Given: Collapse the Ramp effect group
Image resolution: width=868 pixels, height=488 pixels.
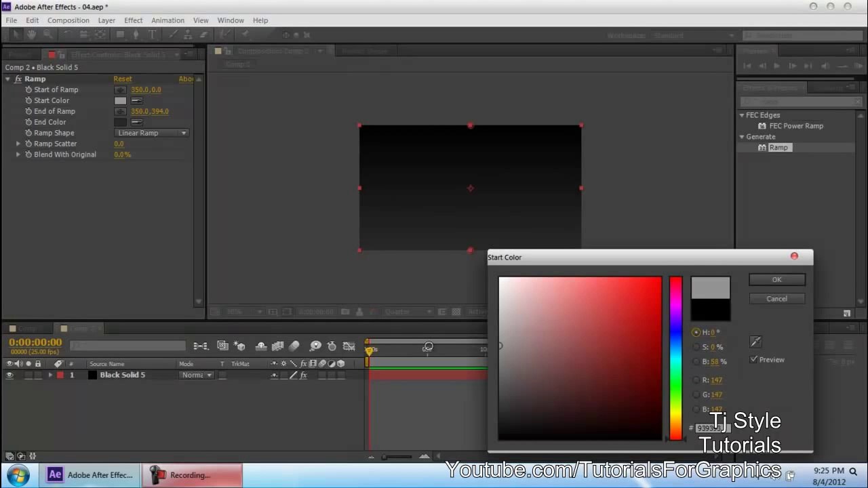Looking at the screenshot, I should click(7, 79).
